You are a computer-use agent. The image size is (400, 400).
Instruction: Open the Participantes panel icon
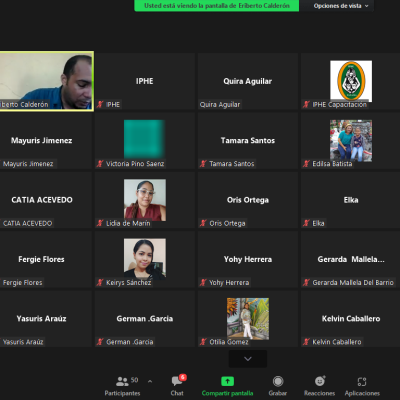pos(122,381)
